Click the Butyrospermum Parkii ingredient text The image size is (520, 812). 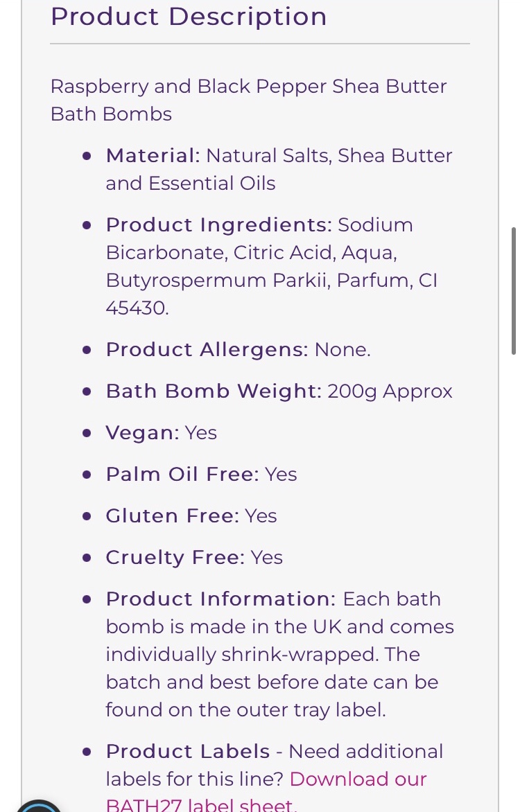[x=218, y=280]
